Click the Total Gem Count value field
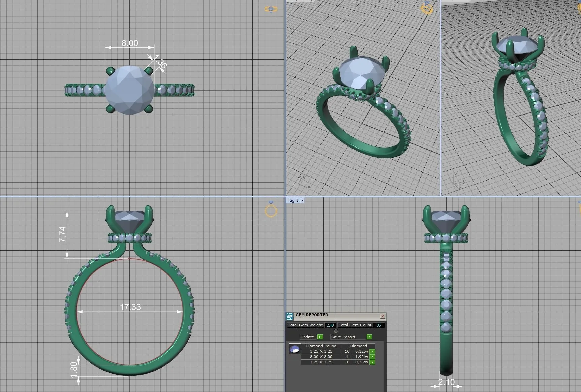Viewport: 581px width, 392px height. pyautogui.click(x=379, y=325)
